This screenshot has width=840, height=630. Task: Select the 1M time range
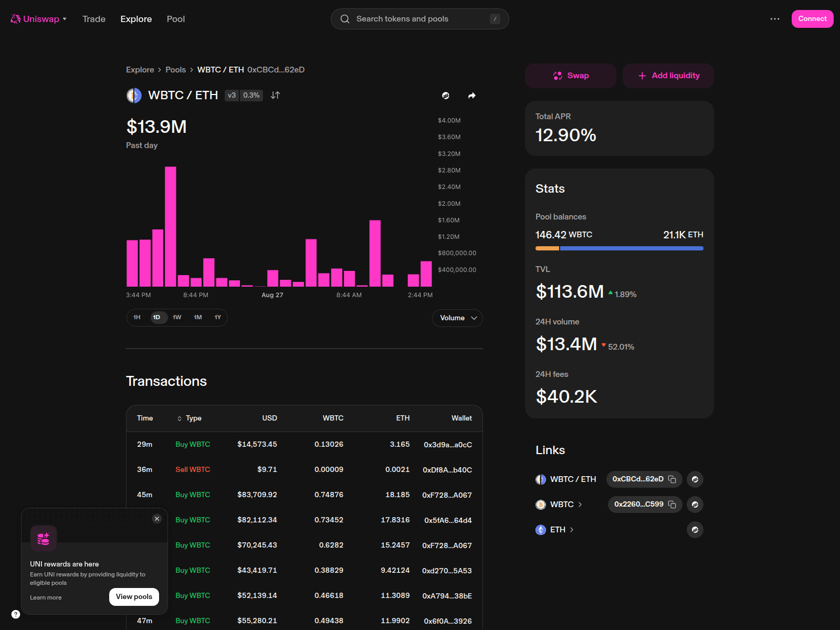pyautogui.click(x=197, y=318)
